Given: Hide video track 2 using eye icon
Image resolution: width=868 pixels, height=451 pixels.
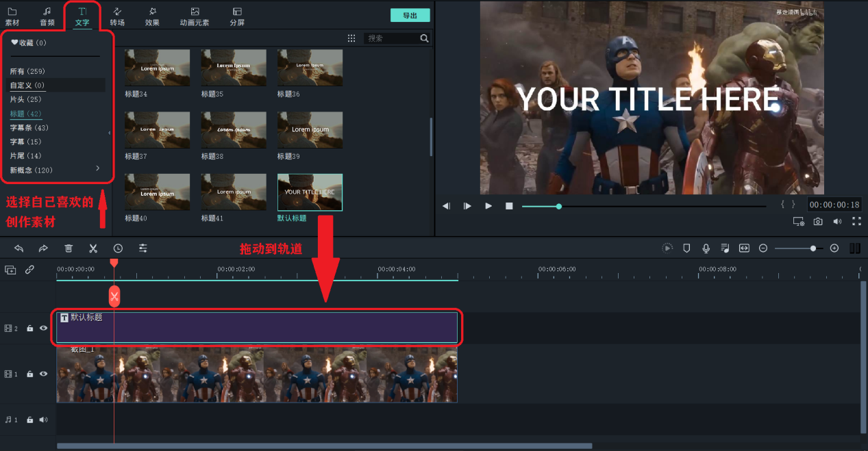Looking at the screenshot, I should point(44,328).
